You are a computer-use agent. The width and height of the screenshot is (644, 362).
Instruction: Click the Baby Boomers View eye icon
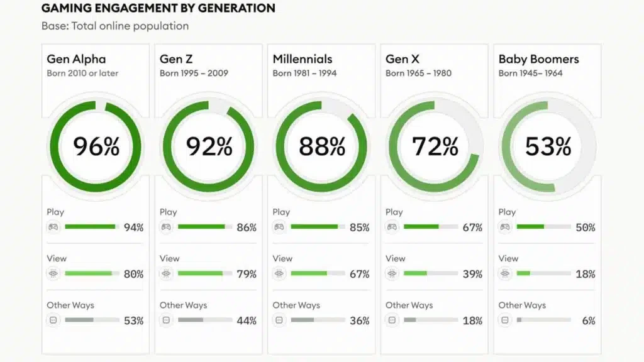505,273
